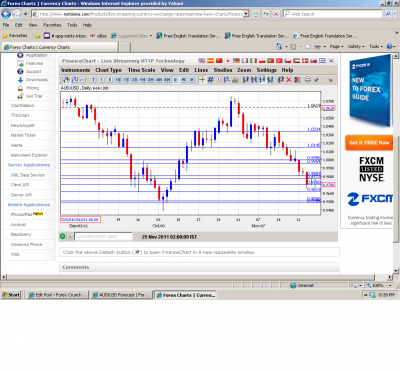400x371 pixels.
Task: Open the Time Scale menu
Action: [x=141, y=70]
